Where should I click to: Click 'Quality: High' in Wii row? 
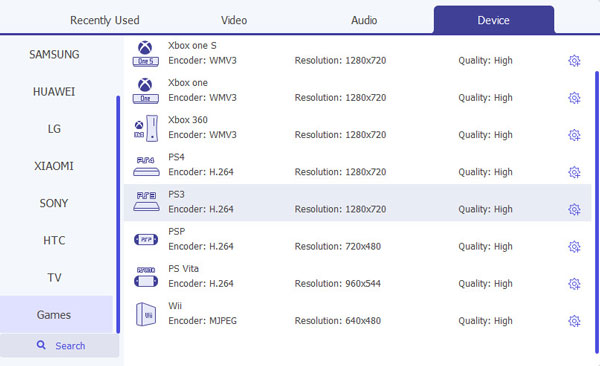point(485,320)
